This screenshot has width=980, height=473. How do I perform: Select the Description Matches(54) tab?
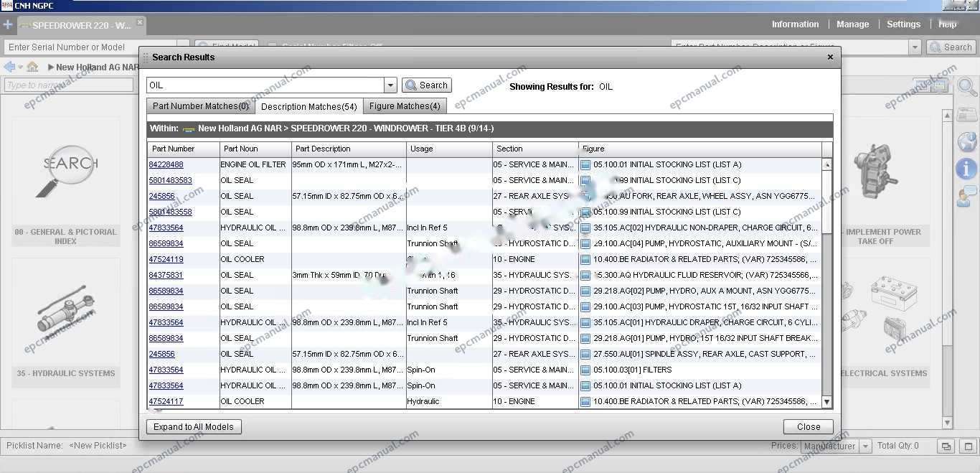tap(309, 106)
